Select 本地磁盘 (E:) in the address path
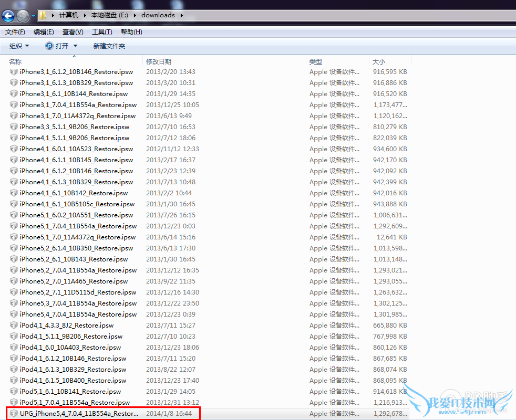 coord(110,15)
